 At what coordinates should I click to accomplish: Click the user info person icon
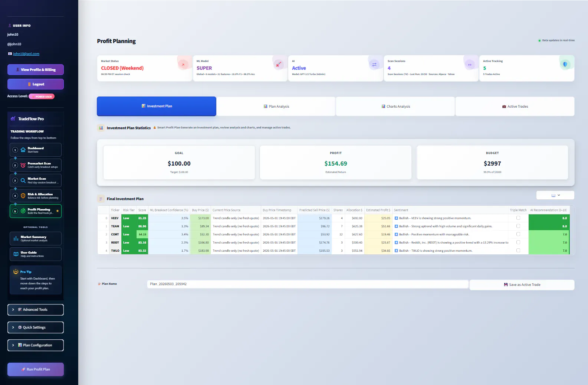click(x=10, y=26)
